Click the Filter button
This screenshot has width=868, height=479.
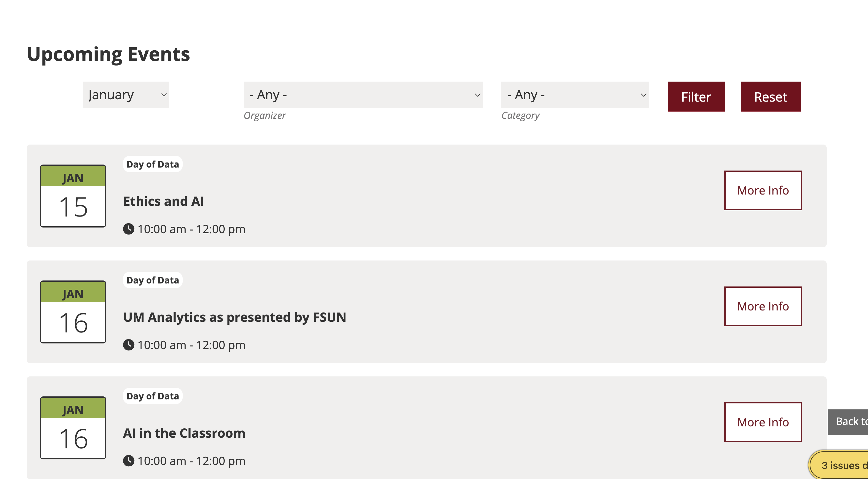click(695, 97)
